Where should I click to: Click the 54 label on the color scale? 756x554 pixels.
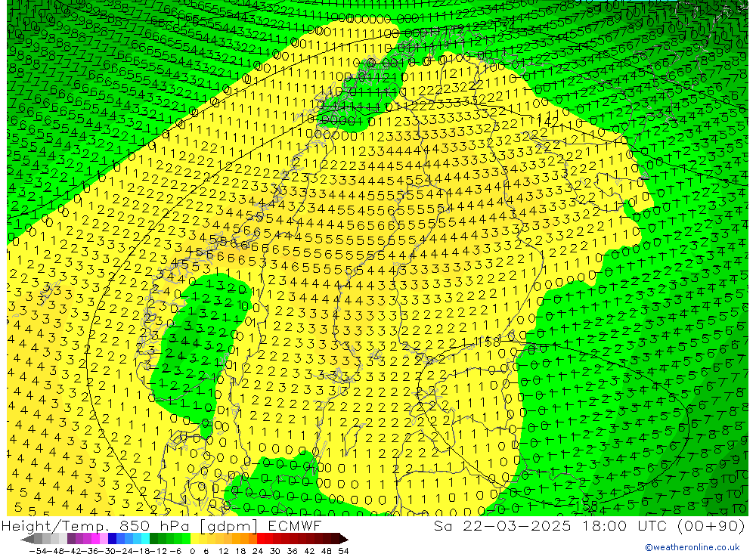click(344, 551)
